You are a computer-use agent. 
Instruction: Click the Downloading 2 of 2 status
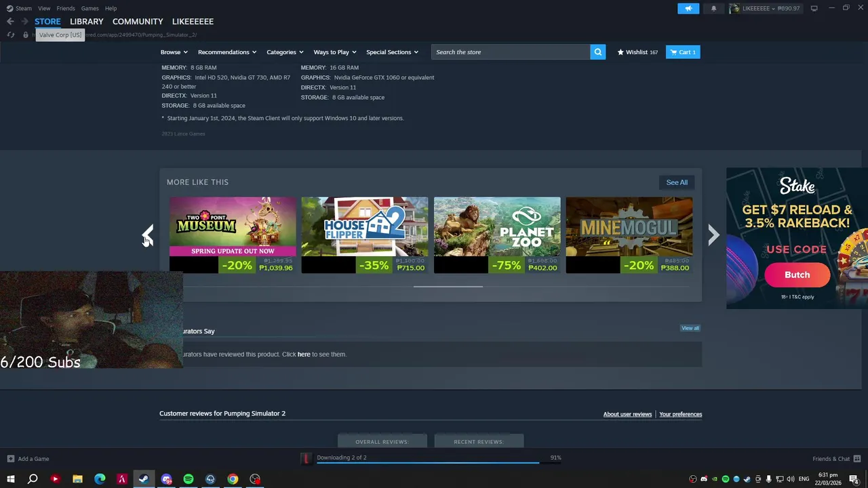pos(342,457)
